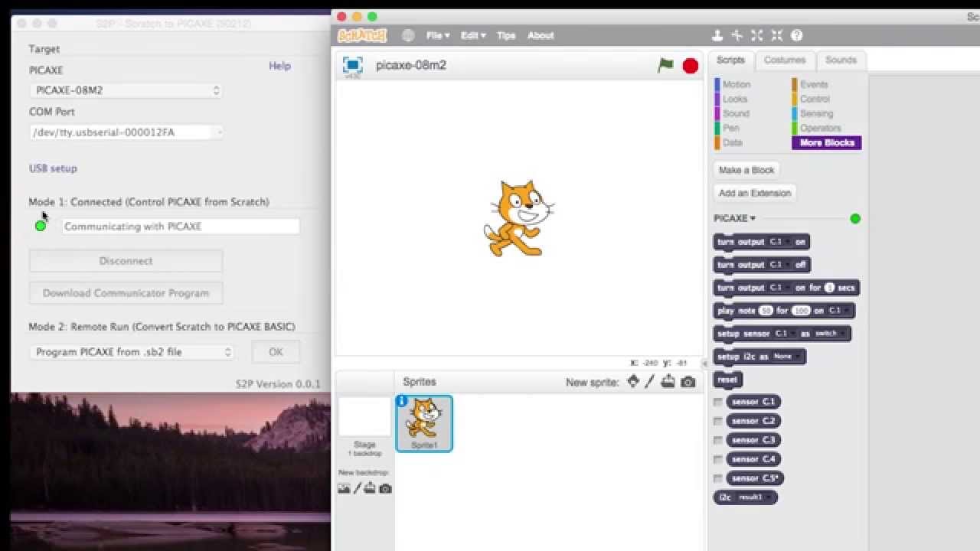Click the Block help question mark tool

[x=797, y=35]
